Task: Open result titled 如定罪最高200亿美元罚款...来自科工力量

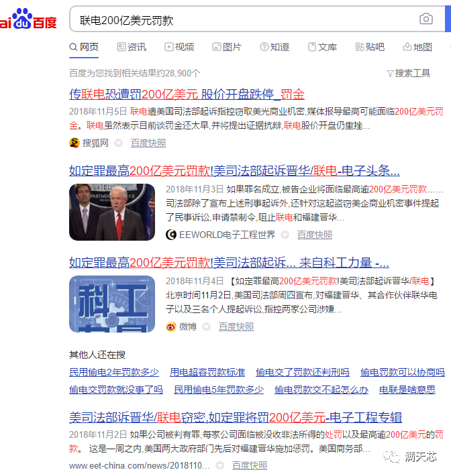Action: tap(229, 263)
